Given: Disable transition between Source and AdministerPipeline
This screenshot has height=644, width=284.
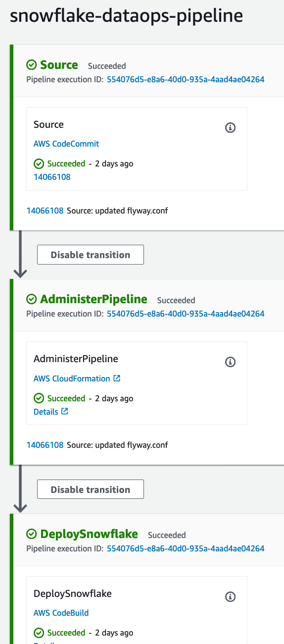Looking at the screenshot, I should pyautogui.click(x=91, y=255).
